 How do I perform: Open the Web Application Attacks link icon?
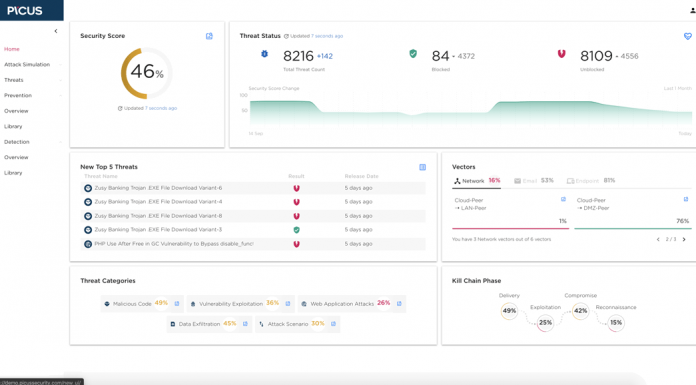click(399, 304)
